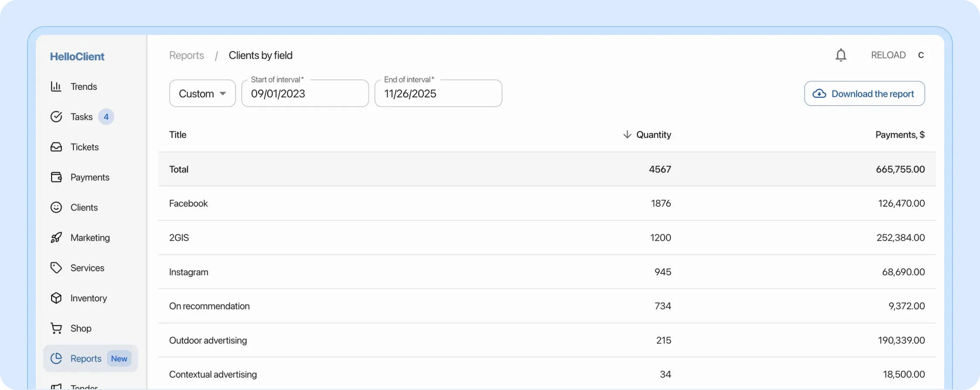
Task: Click the HelloClient logo
Action: click(77, 56)
